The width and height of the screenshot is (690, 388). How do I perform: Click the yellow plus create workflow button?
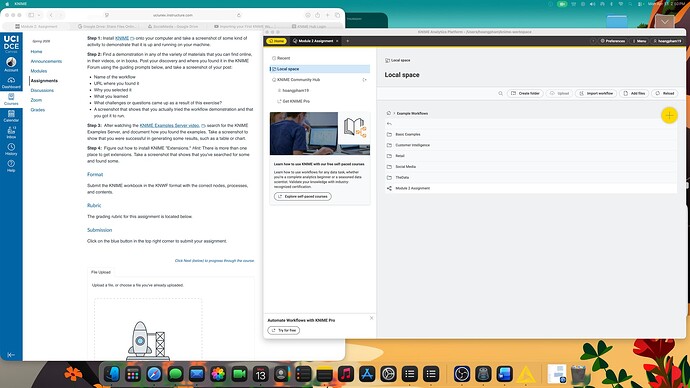click(x=669, y=115)
